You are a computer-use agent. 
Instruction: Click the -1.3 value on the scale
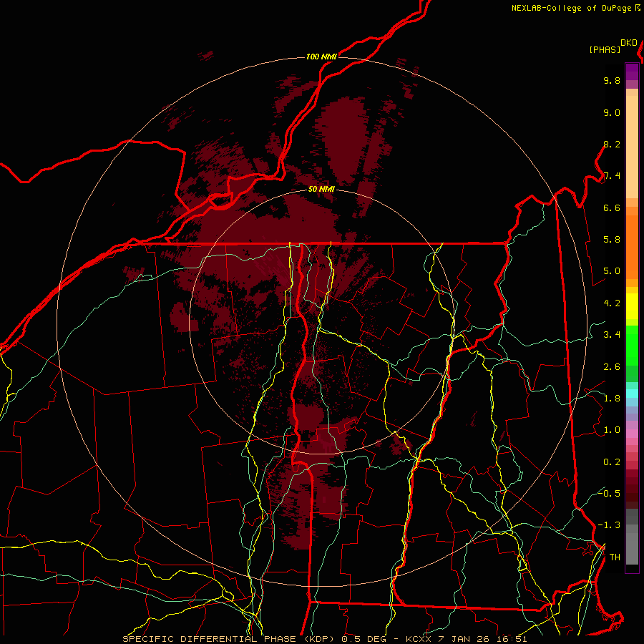609,525
